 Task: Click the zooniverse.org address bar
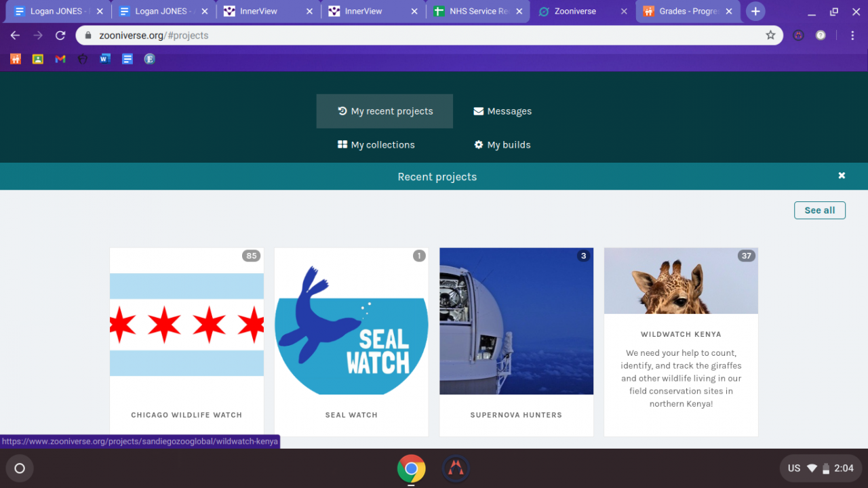[430, 35]
